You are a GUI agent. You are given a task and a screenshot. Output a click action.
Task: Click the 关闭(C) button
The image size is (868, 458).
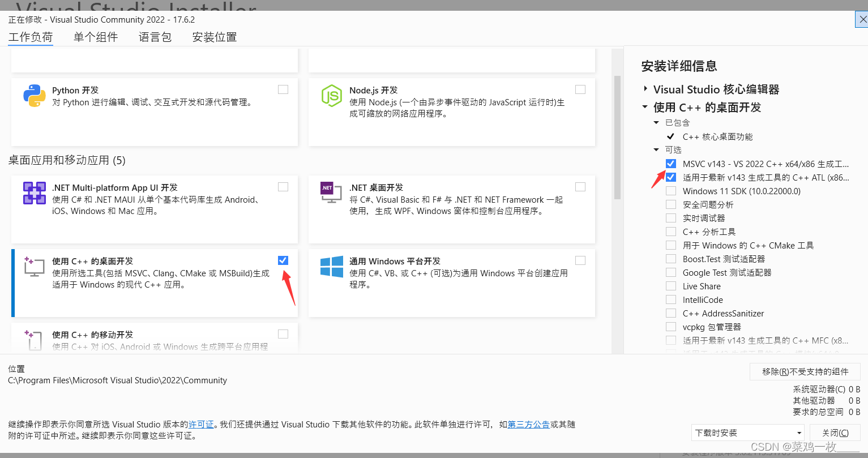(836, 433)
